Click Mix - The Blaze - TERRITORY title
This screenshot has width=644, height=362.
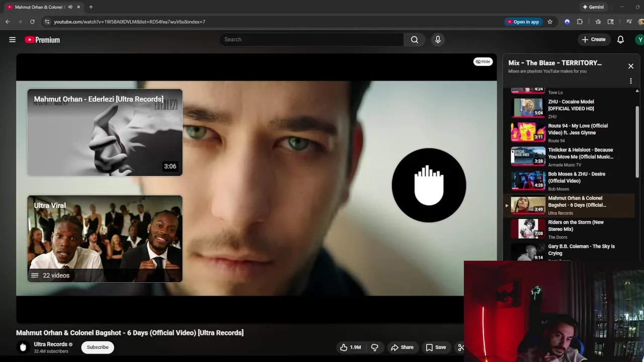[555, 63]
